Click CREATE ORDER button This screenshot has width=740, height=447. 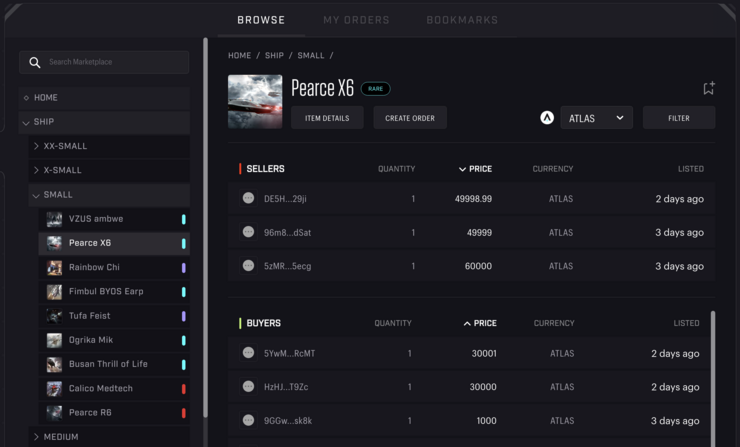(410, 118)
